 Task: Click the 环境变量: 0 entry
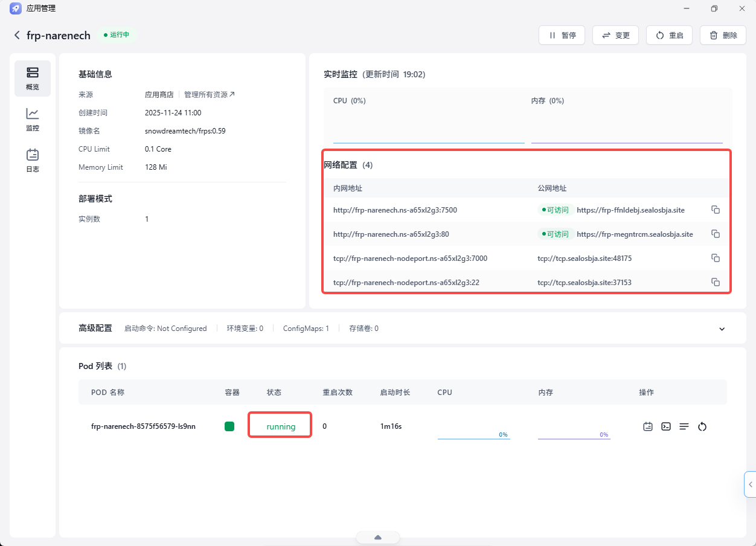[245, 329]
